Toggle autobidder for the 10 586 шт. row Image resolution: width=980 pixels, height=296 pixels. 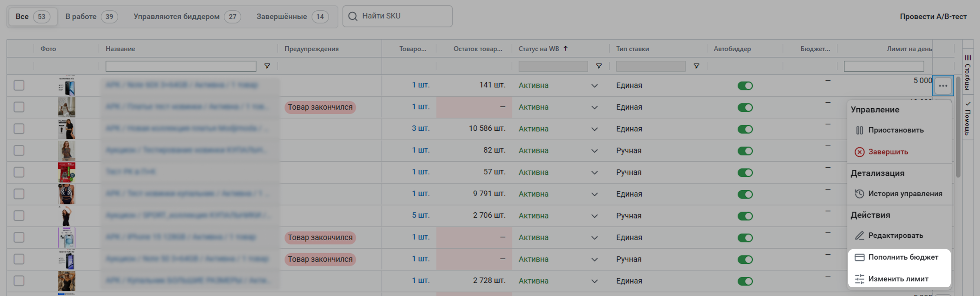(745, 129)
